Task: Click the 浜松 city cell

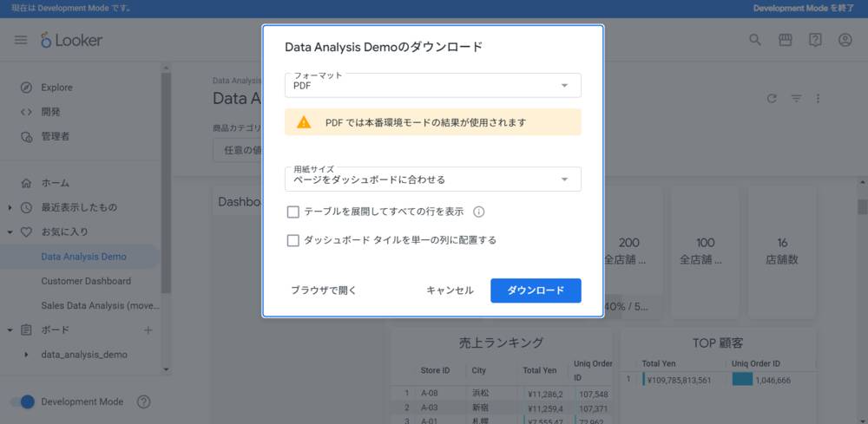Action: pos(481,394)
